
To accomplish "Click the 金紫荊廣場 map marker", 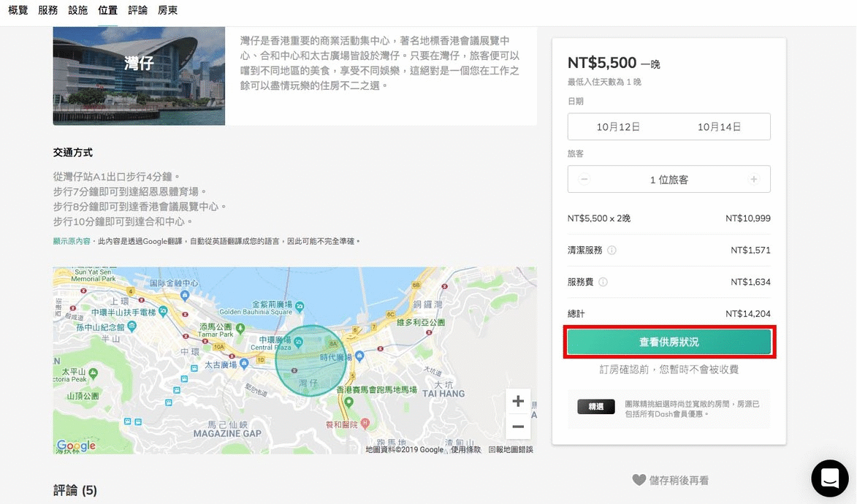I will point(300,308).
